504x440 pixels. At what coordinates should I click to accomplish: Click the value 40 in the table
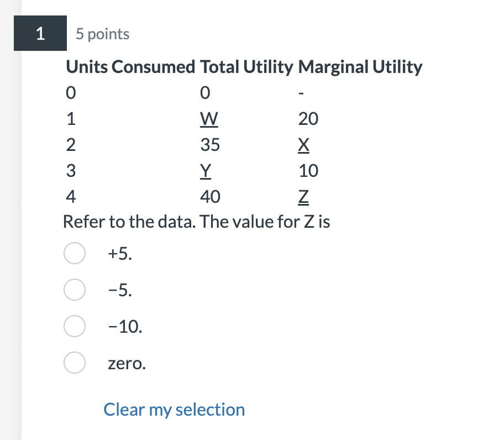tap(212, 196)
